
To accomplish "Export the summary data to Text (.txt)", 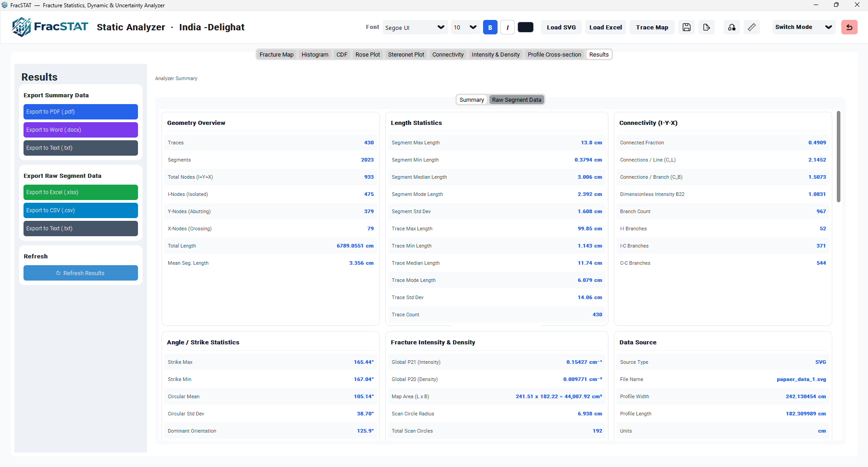I will click(x=81, y=148).
